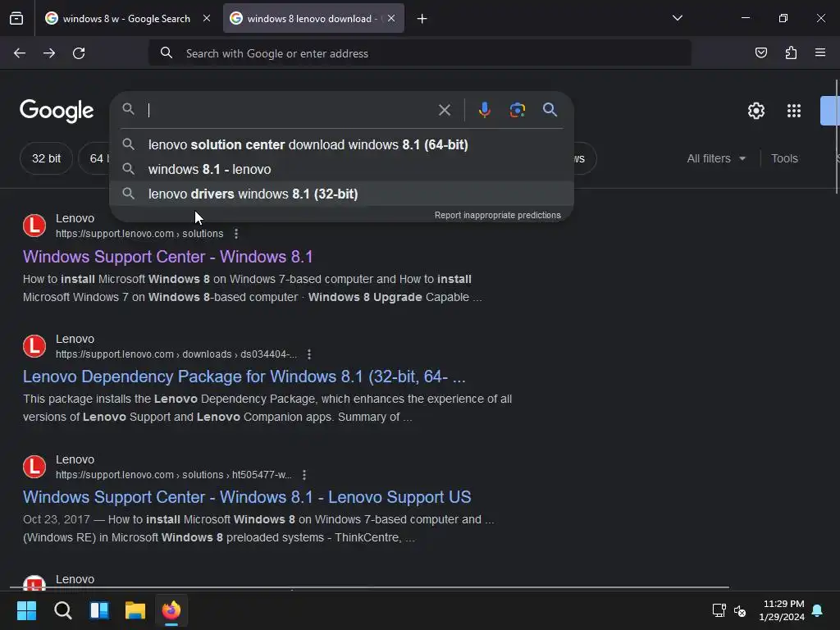Open the search Tools option
The width and height of the screenshot is (840, 630).
coord(784,158)
